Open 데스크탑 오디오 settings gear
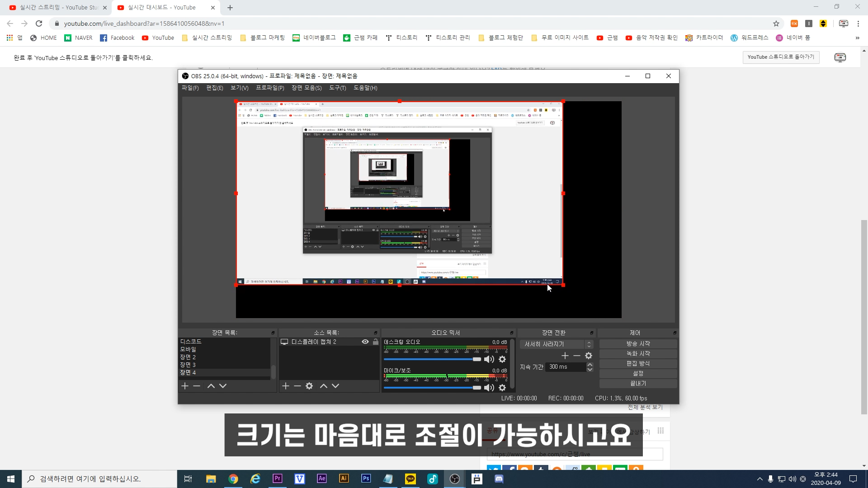 [502, 359]
